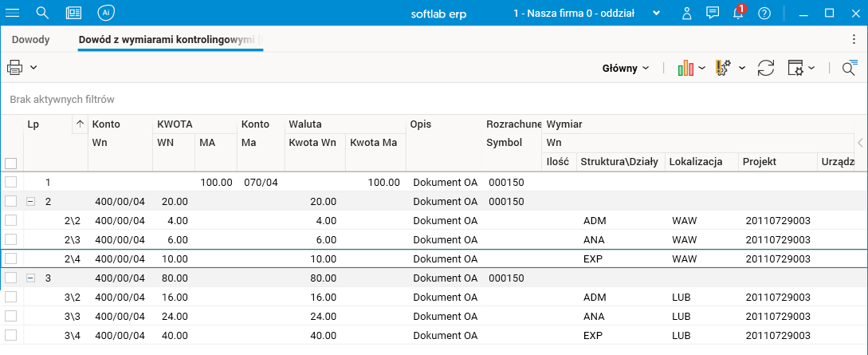Open the Główny view dropdown
The image size is (868, 355).
[626, 69]
